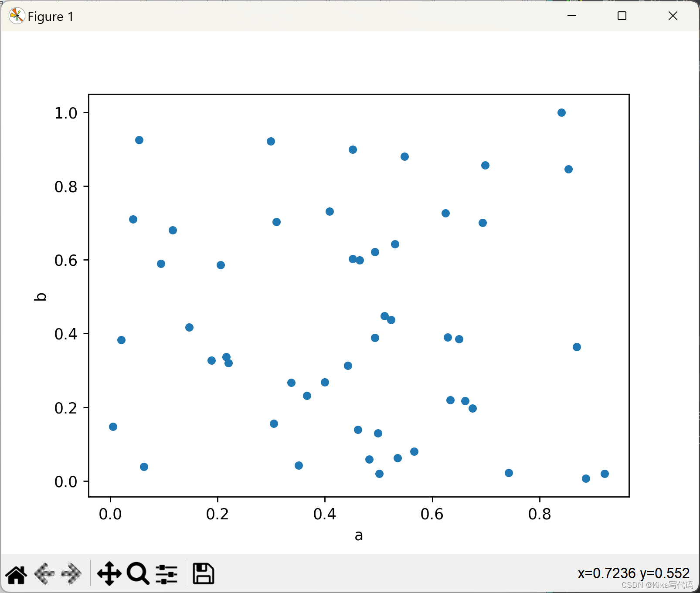Viewport: 700px width, 593px height.
Task: Go forward to next view arrow
Action: (71, 574)
